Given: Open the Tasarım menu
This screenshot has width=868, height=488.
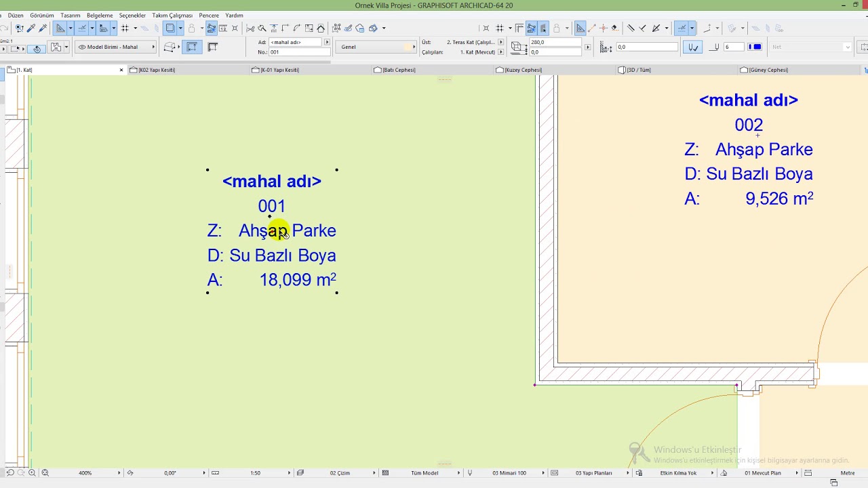Looking at the screenshot, I should coord(70,15).
